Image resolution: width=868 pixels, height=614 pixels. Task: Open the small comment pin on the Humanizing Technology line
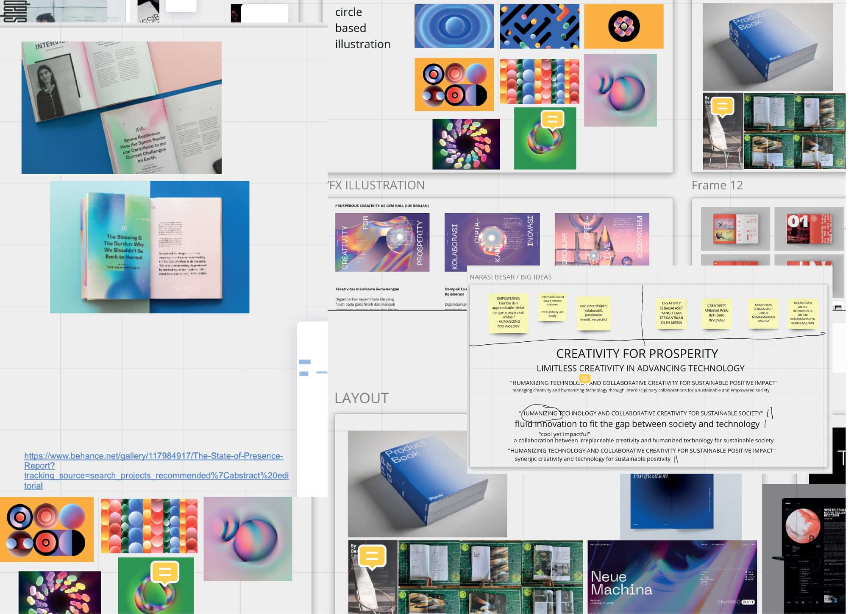coord(584,379)
